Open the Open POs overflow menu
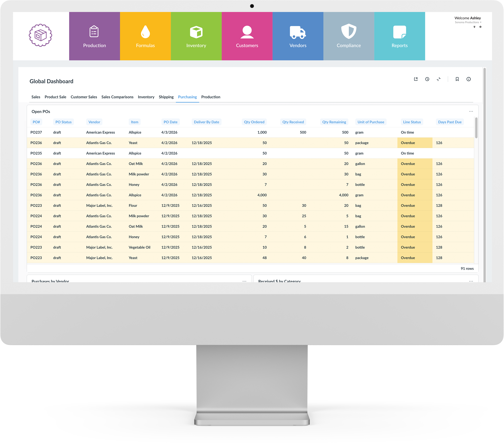This screenshot has height=443, width=504. pos(471,111)
